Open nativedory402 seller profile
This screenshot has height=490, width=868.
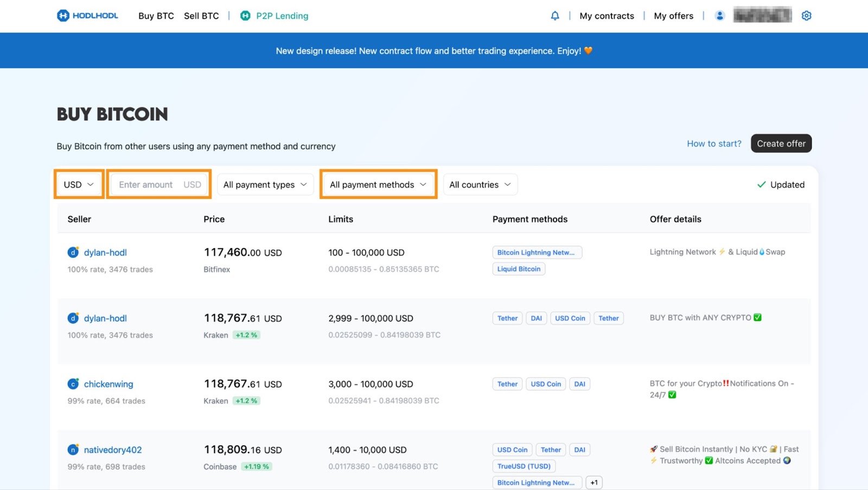click(113, 449)
